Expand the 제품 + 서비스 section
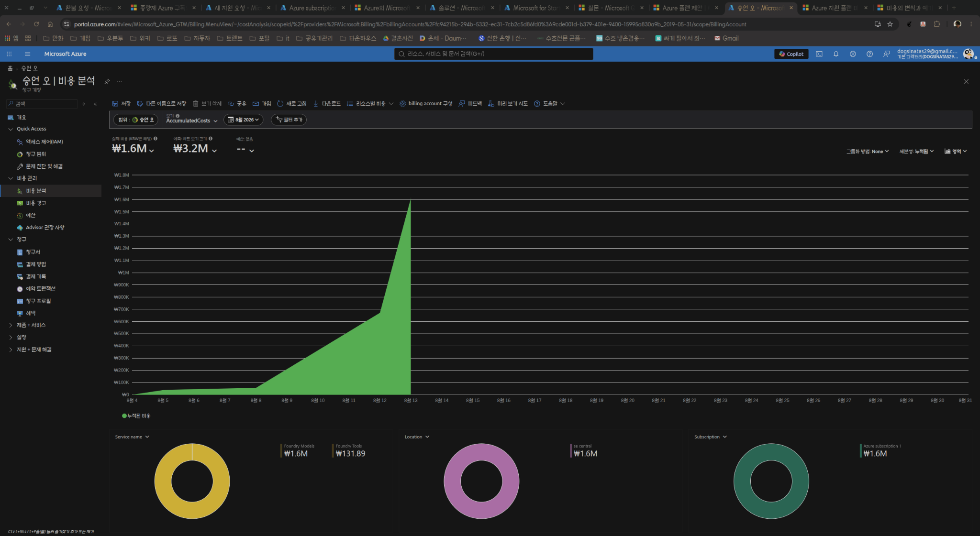 click(x=11, y=325)
